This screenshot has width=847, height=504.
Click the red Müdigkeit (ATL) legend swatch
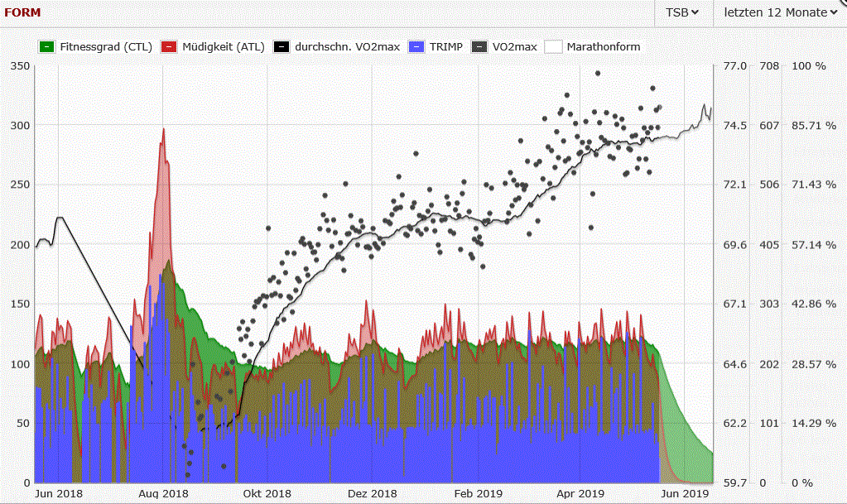click(167, 47)
